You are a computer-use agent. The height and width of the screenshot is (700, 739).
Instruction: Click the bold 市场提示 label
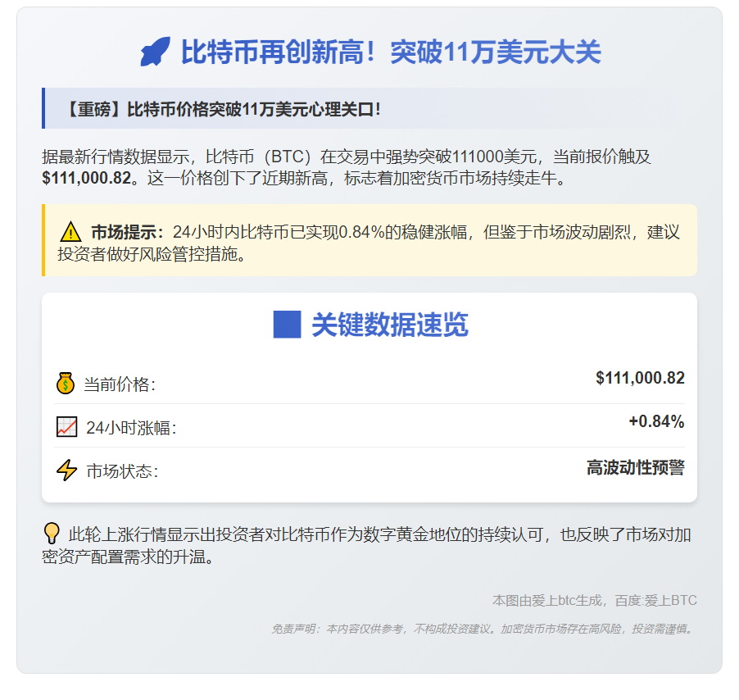(x=128, y=232)
